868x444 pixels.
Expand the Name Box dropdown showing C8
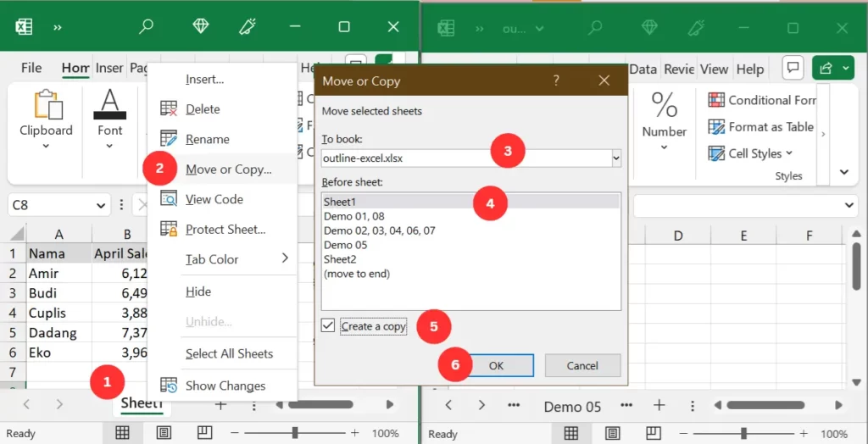tap(102, 205)
